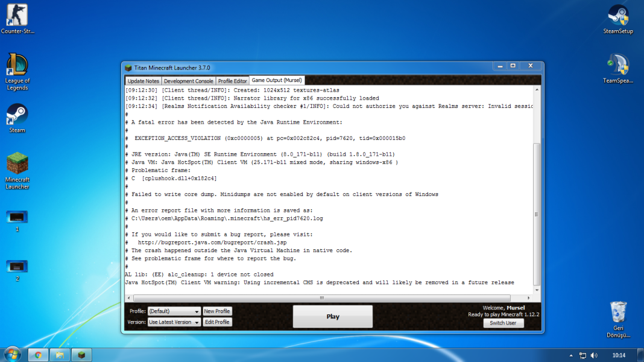The height and width of the screenshot is (362, 644).
Task: Open the Profile Editor tab
Action: [233, 81]
